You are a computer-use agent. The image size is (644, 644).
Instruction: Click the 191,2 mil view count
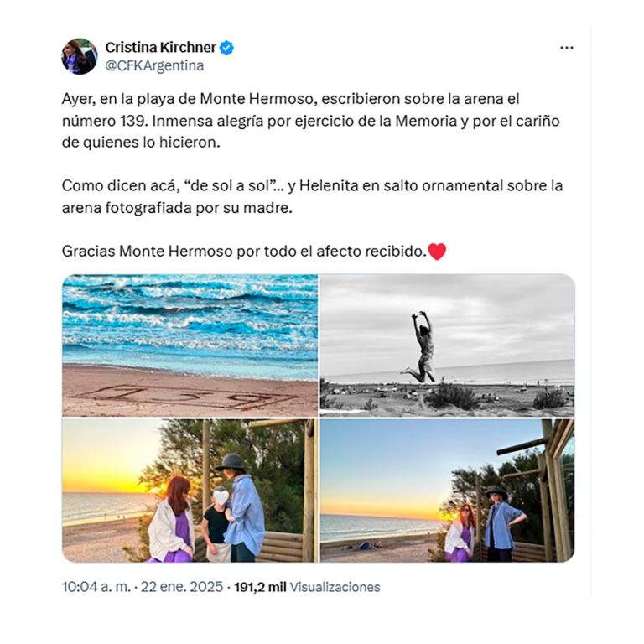[x=260, y=587]
